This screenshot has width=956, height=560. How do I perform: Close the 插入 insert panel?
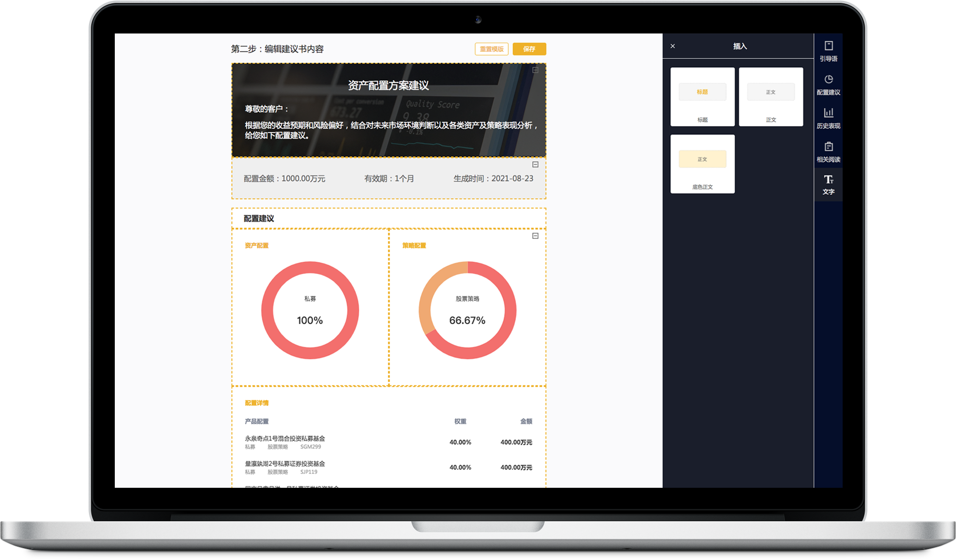tap(672, 46)
